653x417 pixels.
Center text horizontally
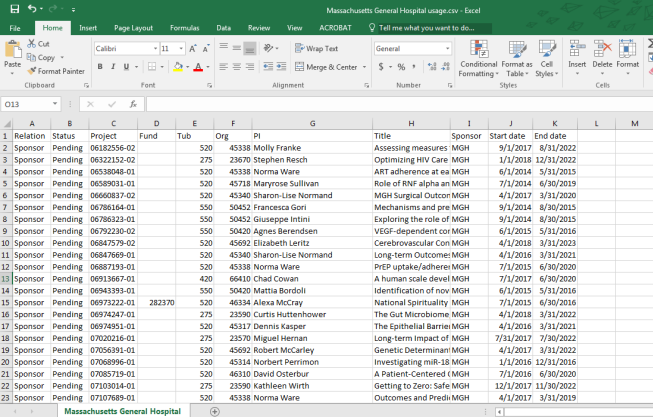tap(237, 67)
